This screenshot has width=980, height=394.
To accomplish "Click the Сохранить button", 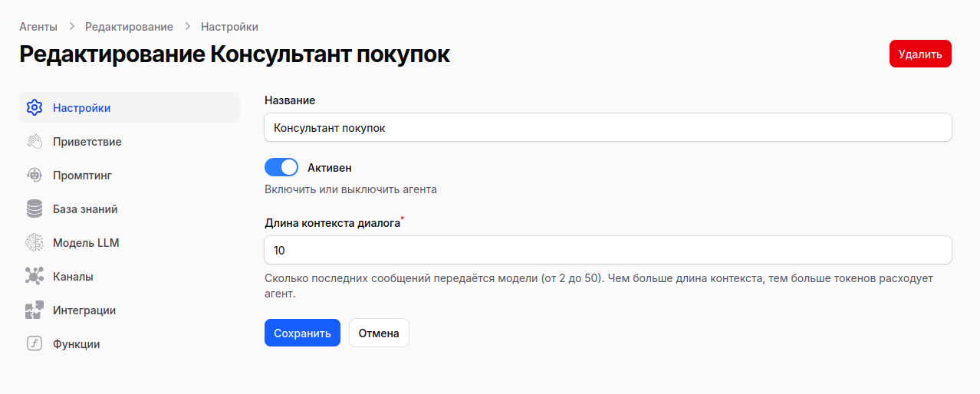I will [x=302, y=333].
